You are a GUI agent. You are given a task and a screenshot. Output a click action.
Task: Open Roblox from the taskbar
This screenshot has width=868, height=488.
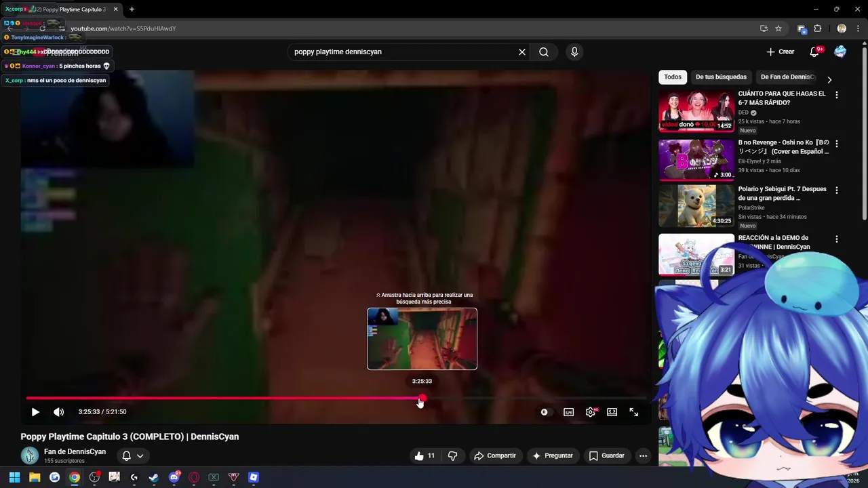tap(254, 477)
